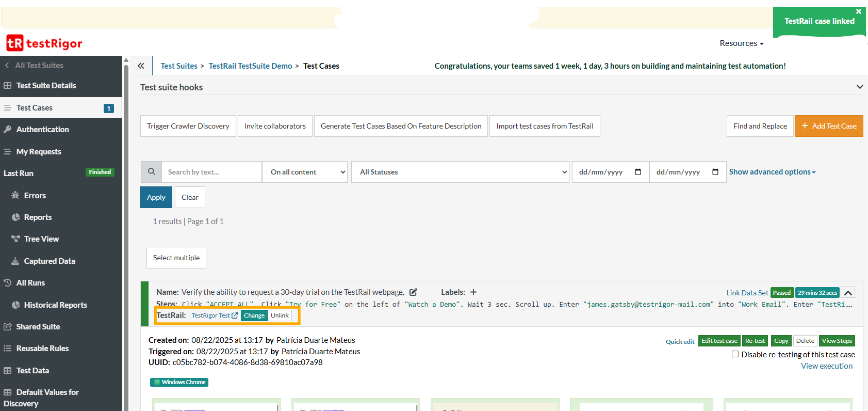Click the Finished status badge
Image resolution: width=868 pixels, height=411 pixels.
(100, 172)
